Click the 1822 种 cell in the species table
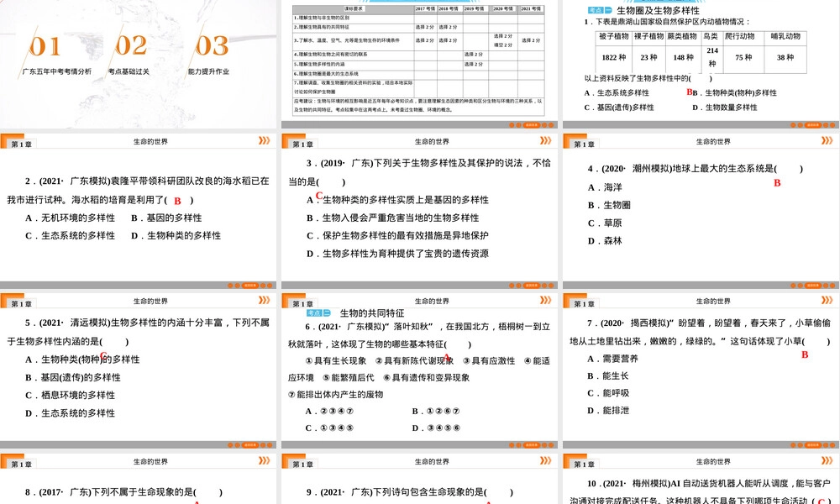Image resolution: width=840 pixels, height=504 pixels. [x=613, y=57]
